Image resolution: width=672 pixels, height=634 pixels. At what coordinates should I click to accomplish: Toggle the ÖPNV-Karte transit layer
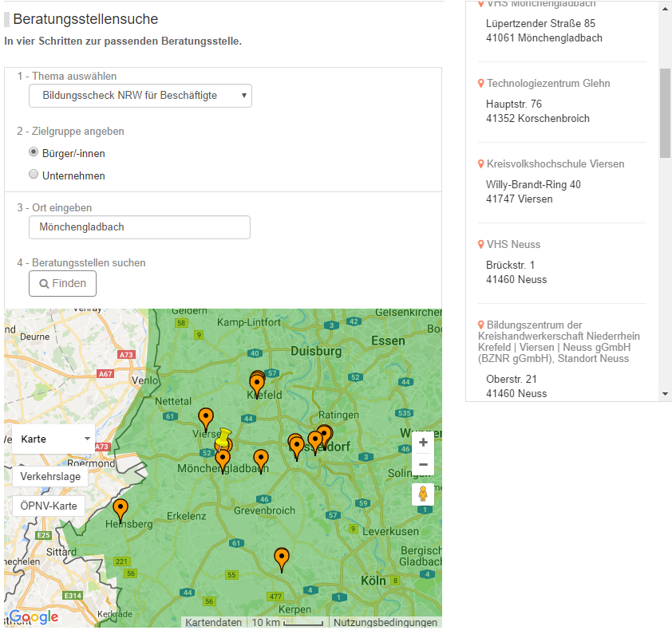tap(49, 506)
